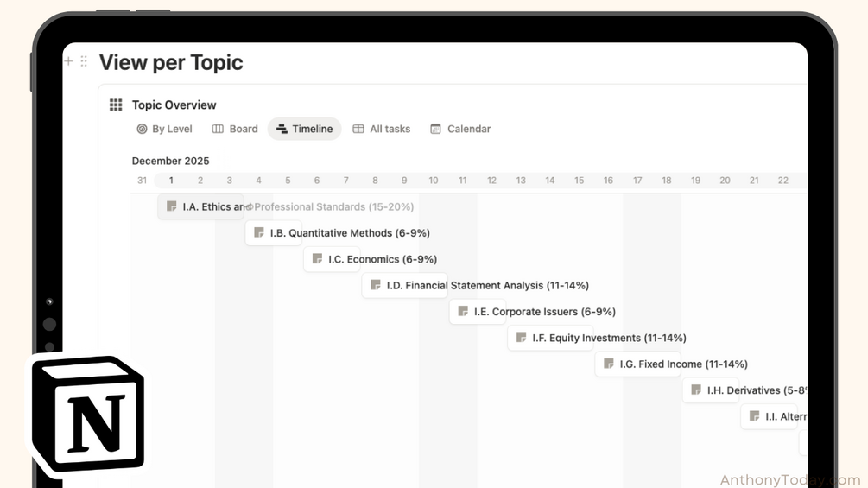The image size is (868, 488).
Task: Open the Board view tab
Action: (235, 129)
